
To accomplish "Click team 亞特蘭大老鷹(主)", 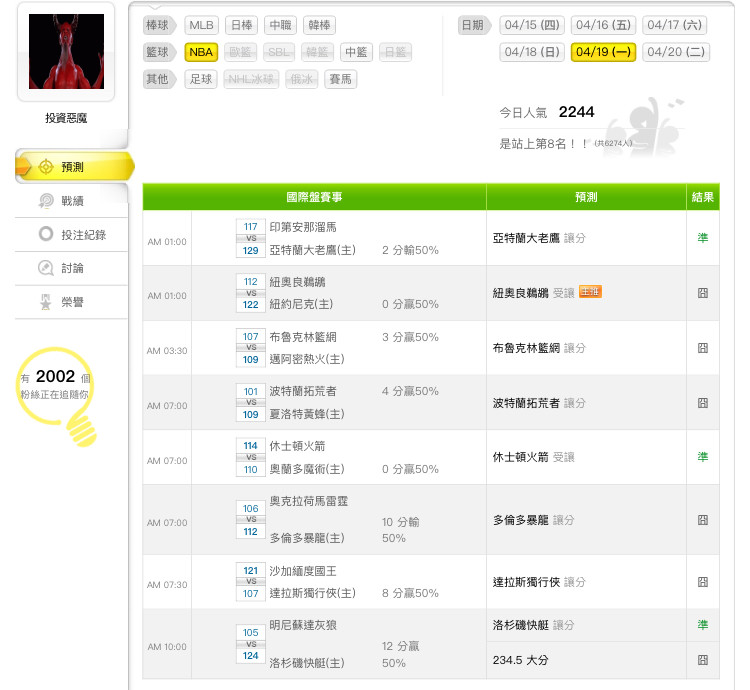I will tap(312, 250).
